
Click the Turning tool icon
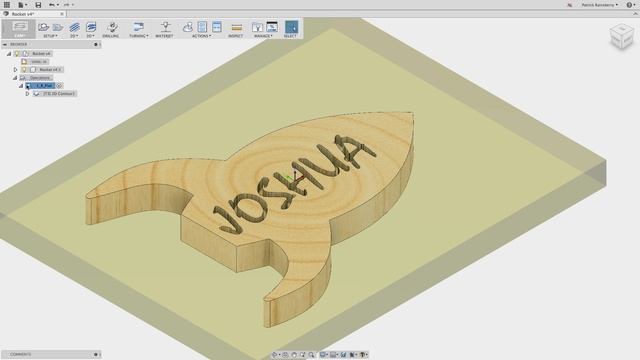coord(138,27)
